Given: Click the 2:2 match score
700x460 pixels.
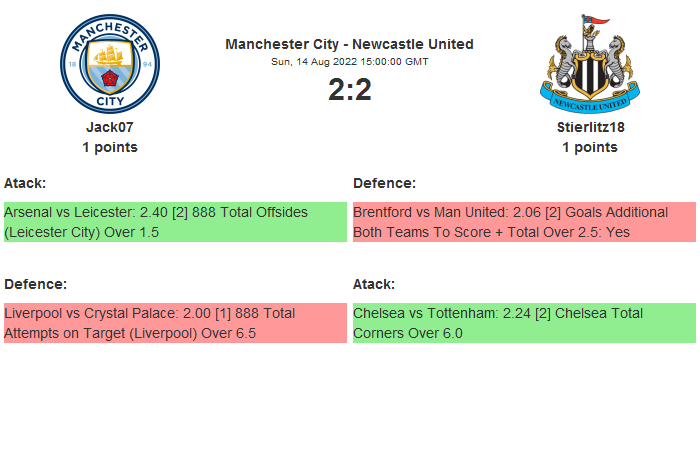Looking at the screenshot, I should 349,90.
